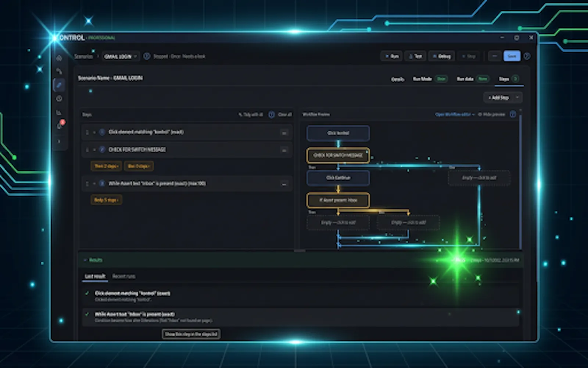Open the chart statistics icon in sidebar

coord(59,113)
